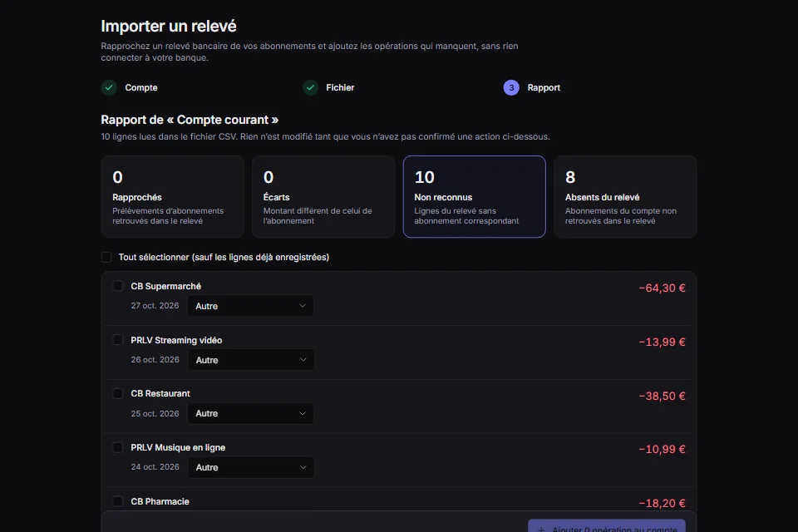This screenshot has height=532, width=798.
Task: Click the amount −10,99 €
Action: [x=662, y=450]
